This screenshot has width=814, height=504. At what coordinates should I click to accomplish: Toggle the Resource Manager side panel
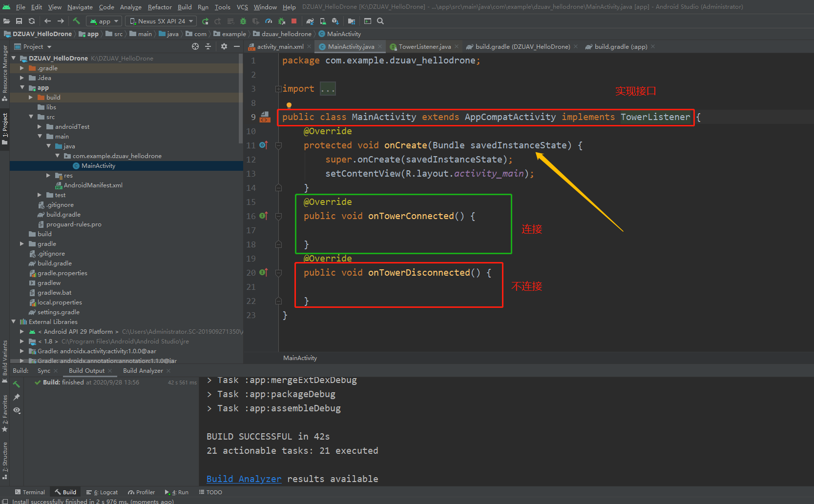5,73
